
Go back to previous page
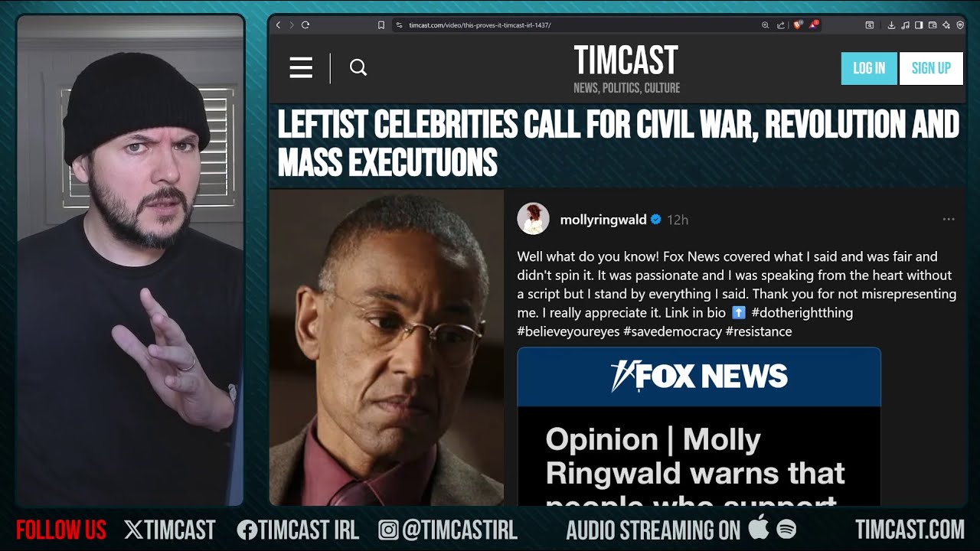(278, 25)
